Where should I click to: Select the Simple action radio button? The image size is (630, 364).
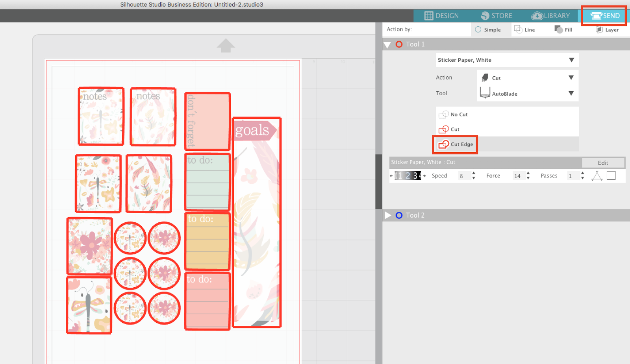(478, 30)
